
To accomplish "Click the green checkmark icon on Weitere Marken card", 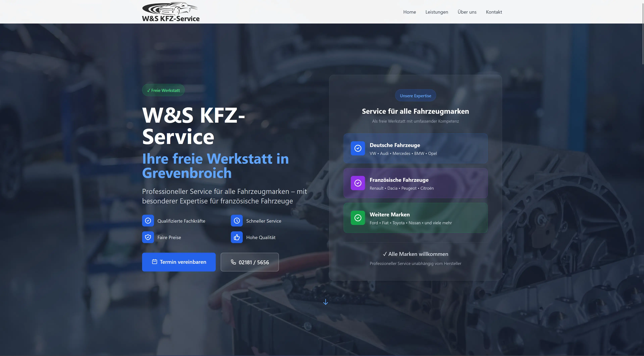I will [x=358, y=218].
